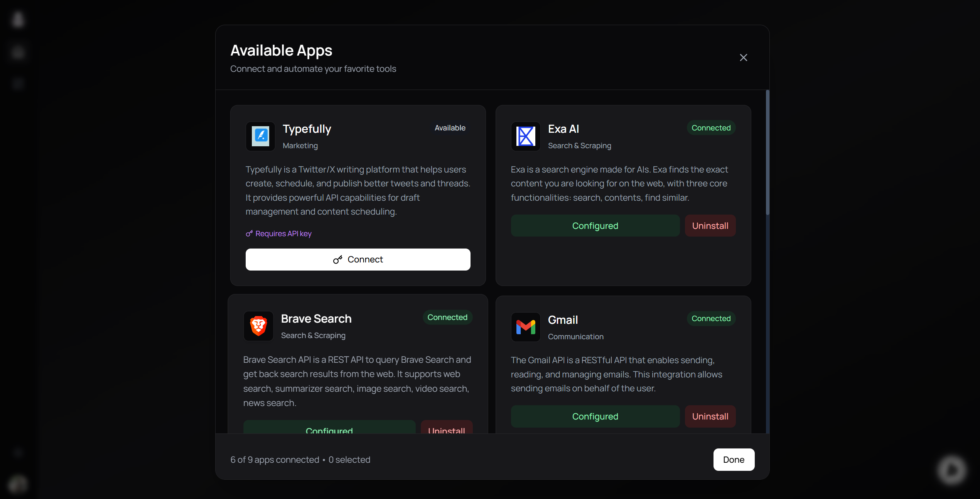Click the Exa AI logo icon
The width and height of the screenshot is (980, 499).
click(526, 136)
